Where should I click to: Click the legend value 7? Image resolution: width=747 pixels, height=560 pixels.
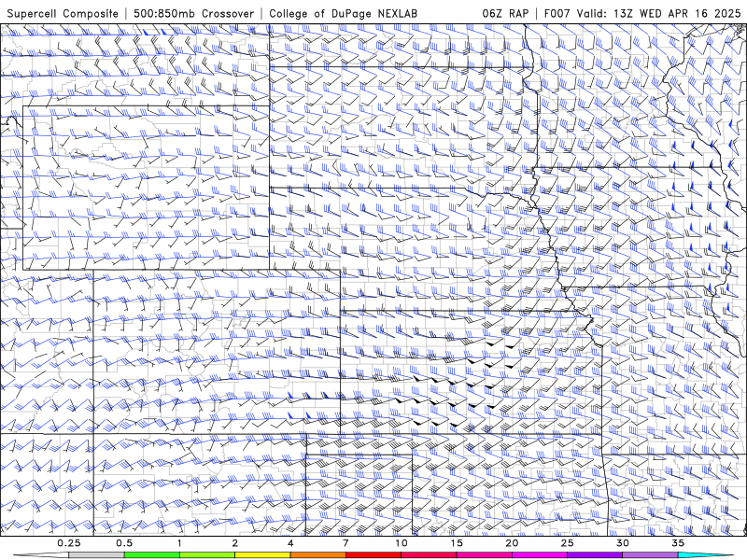345,543
